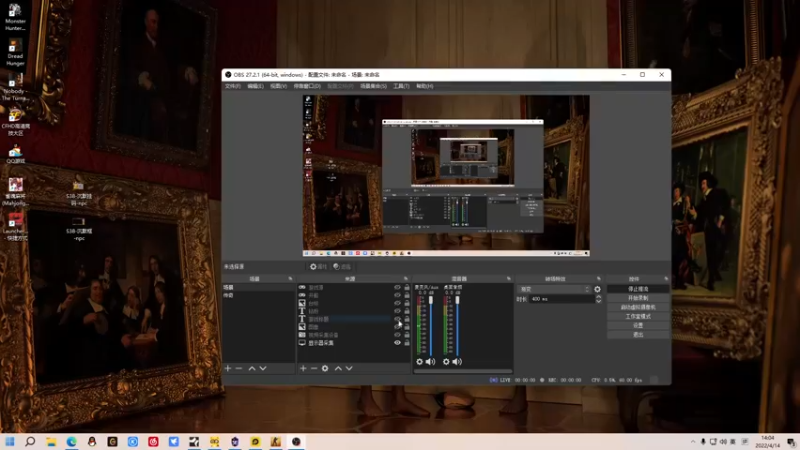
Task: Open 桌面音频 audio settings gear
Action: [x=446, y=362]
